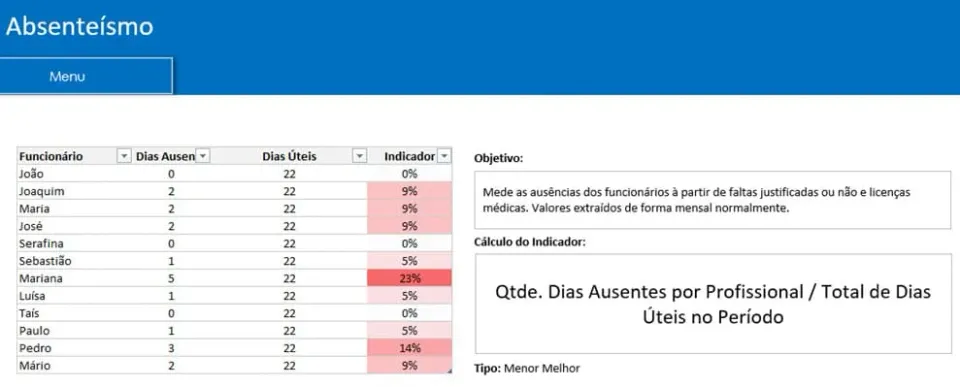Select the Tipo: Menor Melhor label

527,369
